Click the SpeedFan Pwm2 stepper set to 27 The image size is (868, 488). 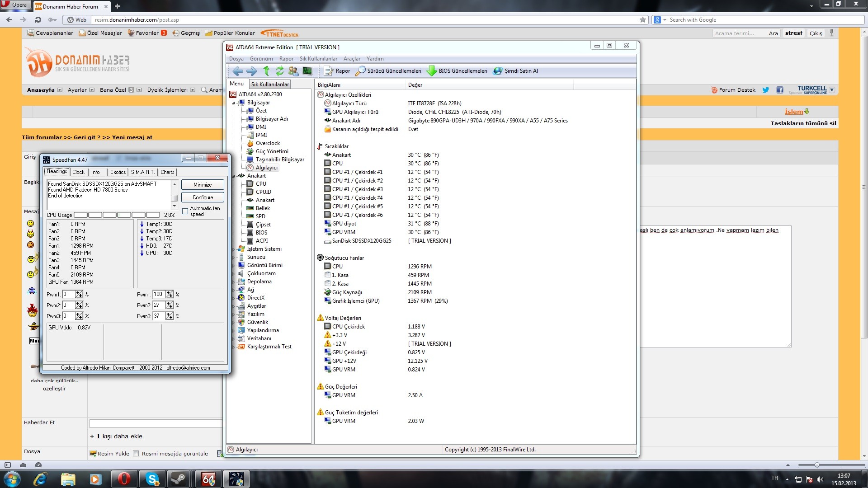[x=170, y=305]
